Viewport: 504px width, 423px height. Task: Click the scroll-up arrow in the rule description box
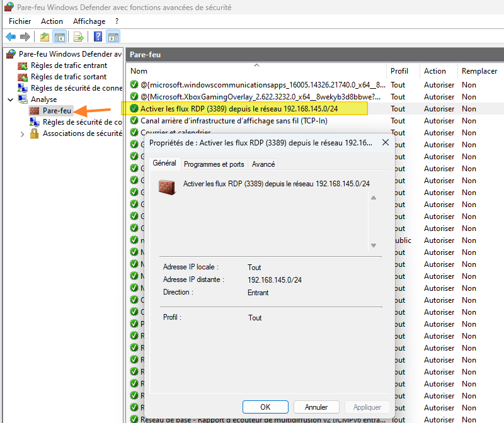373,197
